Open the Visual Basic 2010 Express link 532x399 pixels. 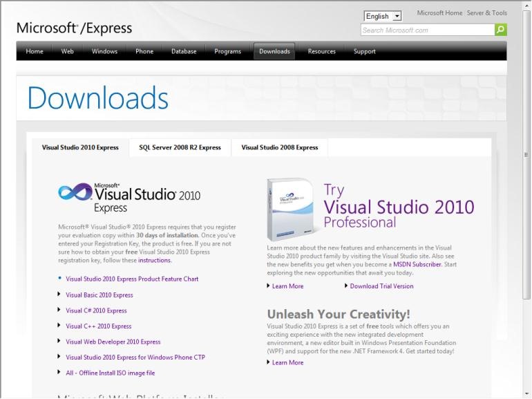point(99,295)
